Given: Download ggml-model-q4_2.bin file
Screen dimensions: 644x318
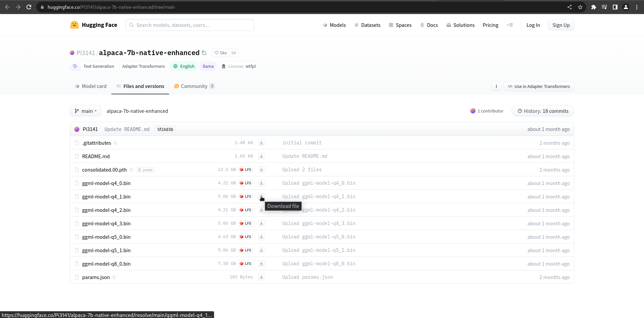Looking at the screenshot, I should coord(261,210).
